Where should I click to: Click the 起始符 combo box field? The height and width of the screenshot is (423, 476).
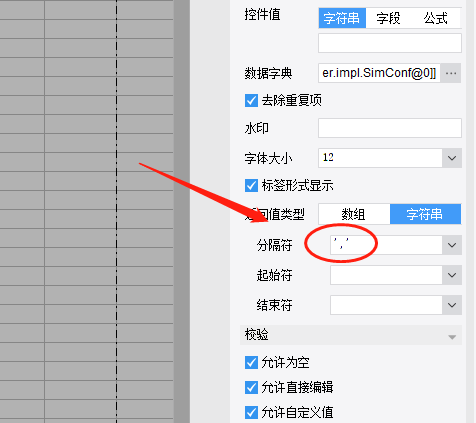tap(386, 275)
